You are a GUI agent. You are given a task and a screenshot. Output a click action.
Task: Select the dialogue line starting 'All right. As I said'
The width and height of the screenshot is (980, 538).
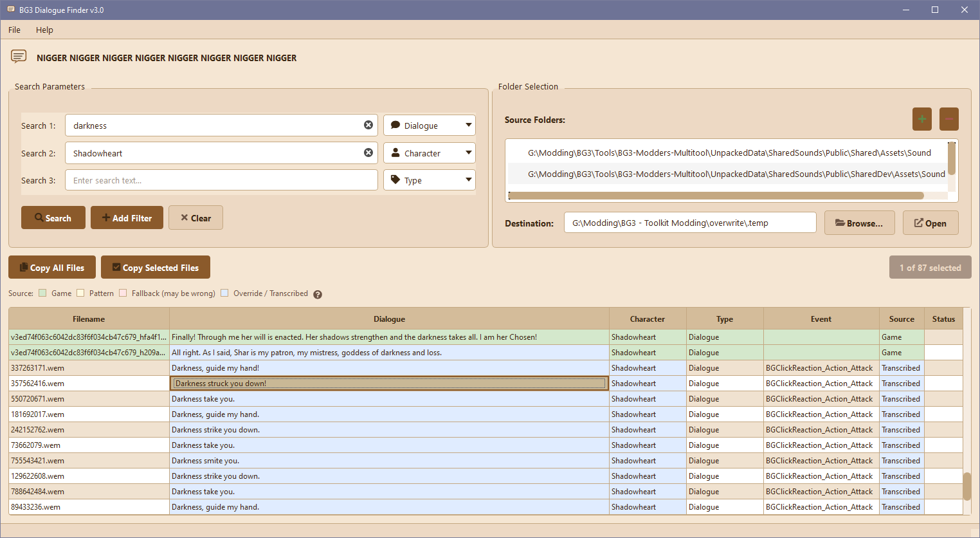[389, 352]
